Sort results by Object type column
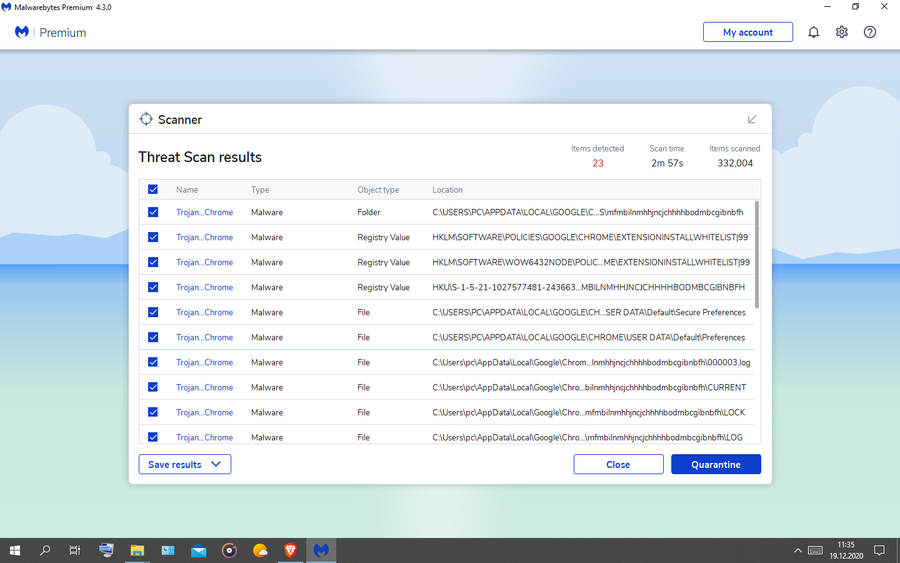 click(x=378, y=189)
